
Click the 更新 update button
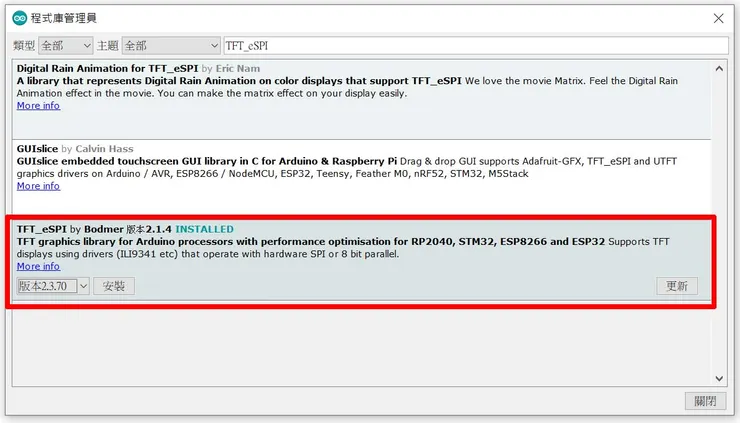pyautogui.click(x=677, y=286)
